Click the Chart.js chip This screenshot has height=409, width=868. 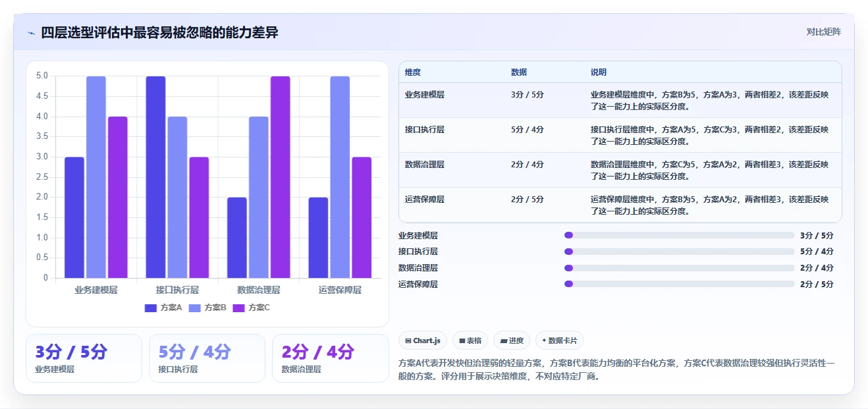click(x=423, y=341)
